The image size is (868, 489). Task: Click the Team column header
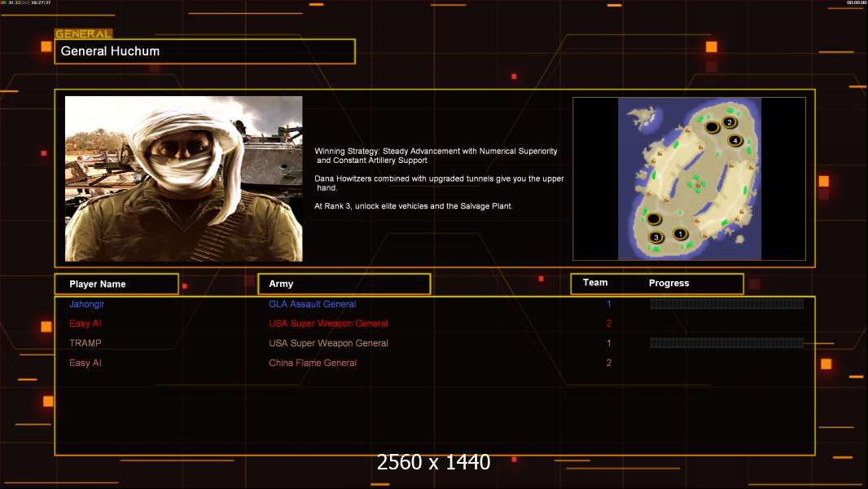point(595,283)
